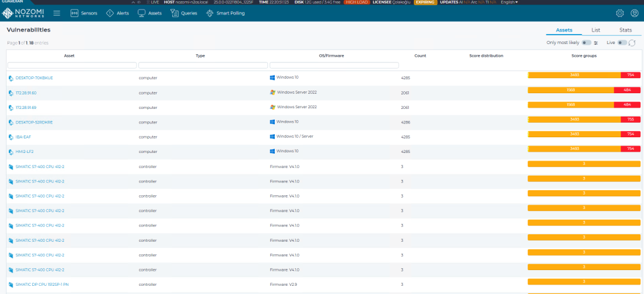This screenshot has height=294, width=644.
Task: Click the HOST nozomi-n2os.local status entry
Action: (x=186, y=2)
